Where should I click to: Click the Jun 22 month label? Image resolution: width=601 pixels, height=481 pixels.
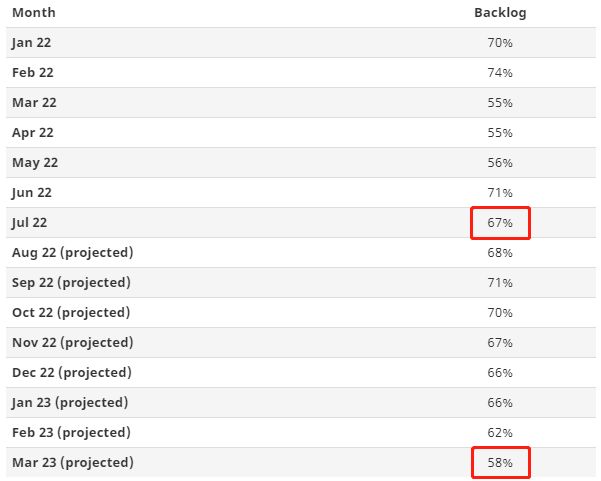(32, 193)
